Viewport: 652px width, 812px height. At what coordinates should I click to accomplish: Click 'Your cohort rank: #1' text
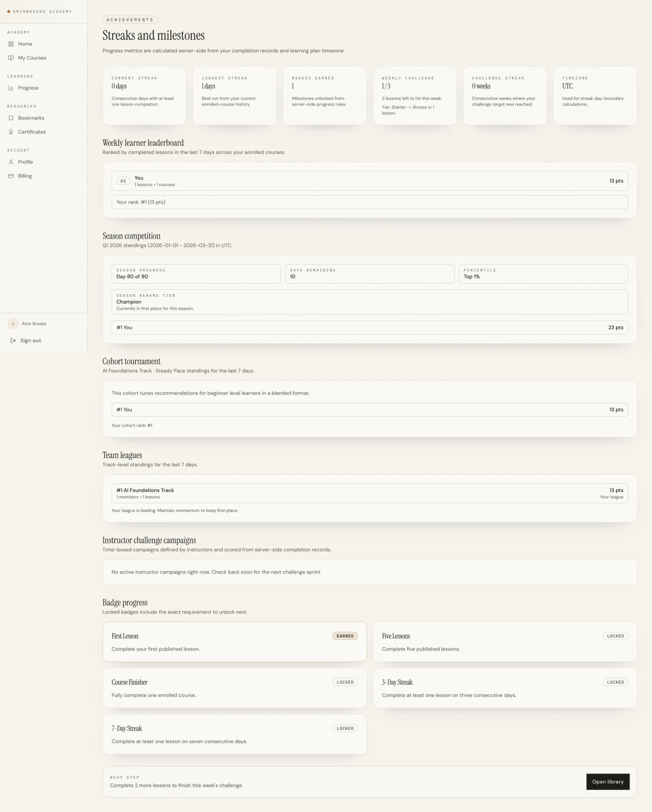pyautogui.click(x=132, y=425)
